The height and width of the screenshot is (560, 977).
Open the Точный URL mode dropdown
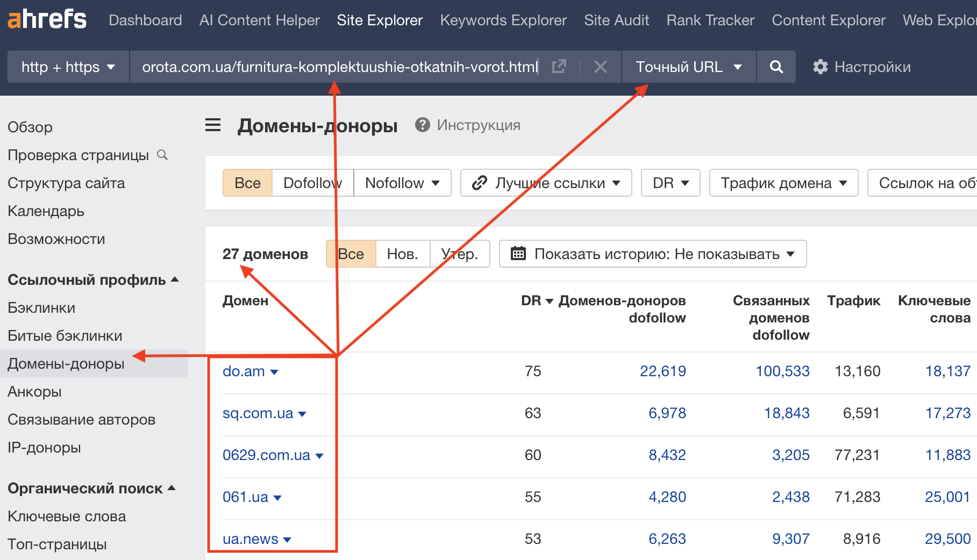click(688, 67)
